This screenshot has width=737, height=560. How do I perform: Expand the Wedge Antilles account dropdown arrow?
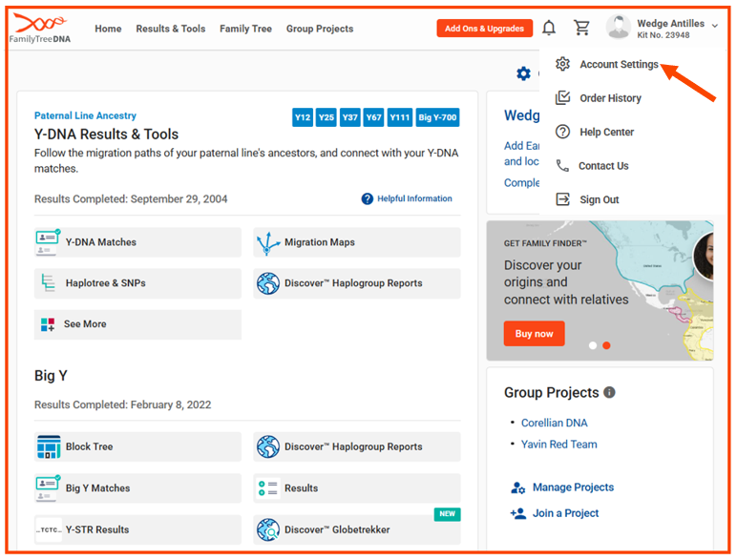(x=714, y=26)
